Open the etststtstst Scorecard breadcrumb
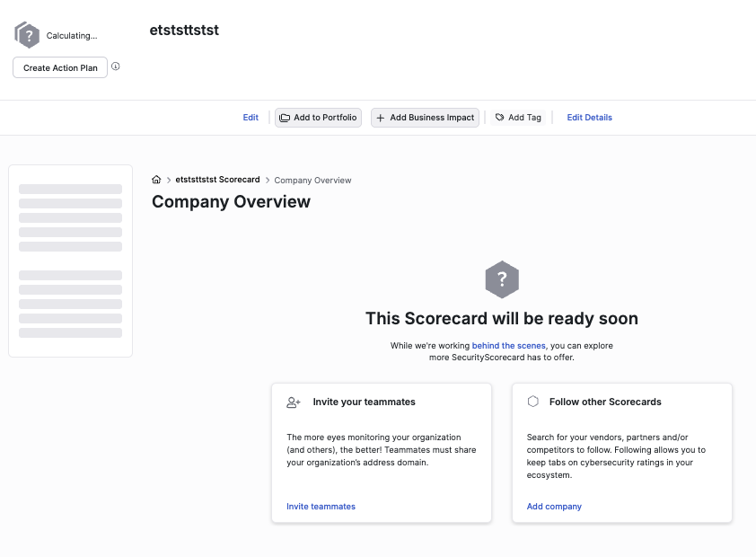This screenshot has width=756, height=557. pyautogui.click(x=217, y=180)
